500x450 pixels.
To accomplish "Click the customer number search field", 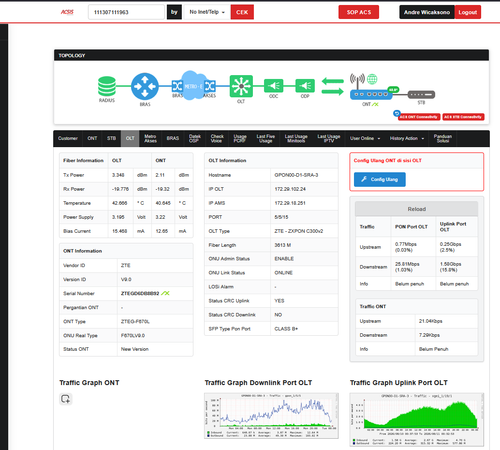I will (126, 12).
